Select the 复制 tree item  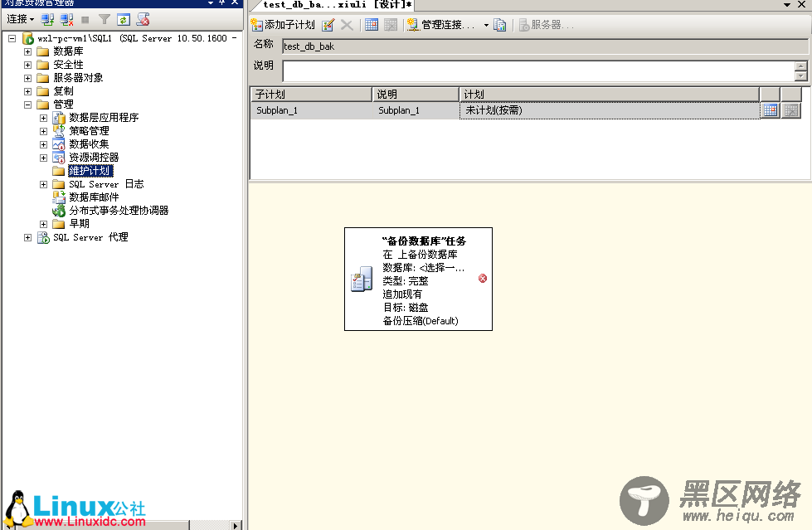click(x=63, y=91)
